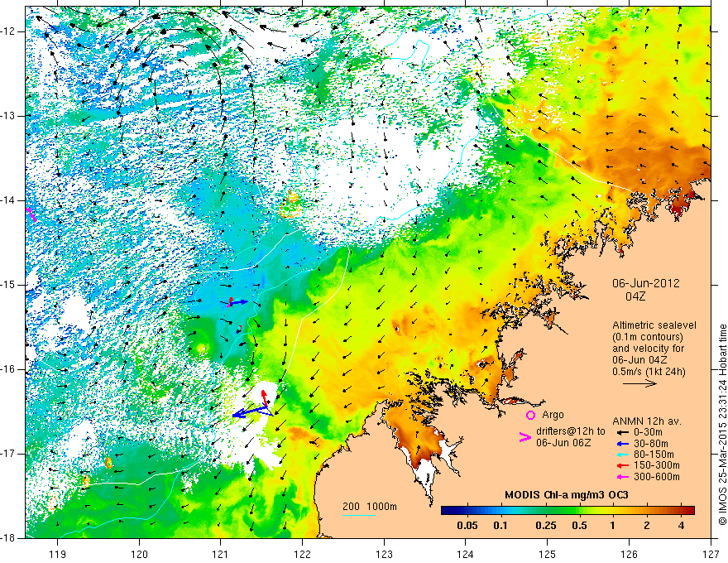This screenshot has width=728, height=563.
Task: Select the red 150-300m legend arrow
Action: coord(622,465)
